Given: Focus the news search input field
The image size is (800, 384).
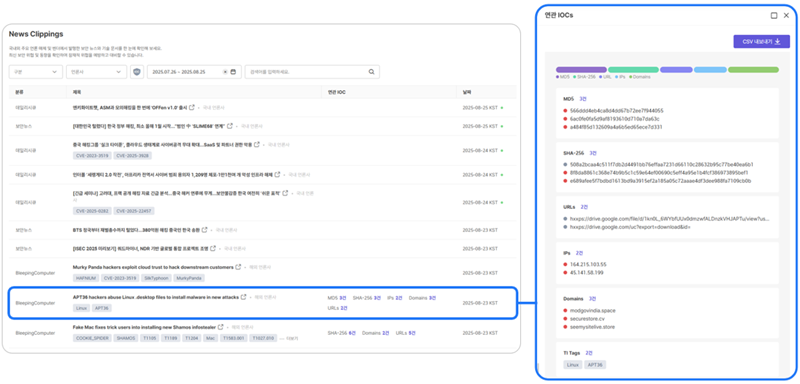Looking at the screenshot, I should pos(312,72).
